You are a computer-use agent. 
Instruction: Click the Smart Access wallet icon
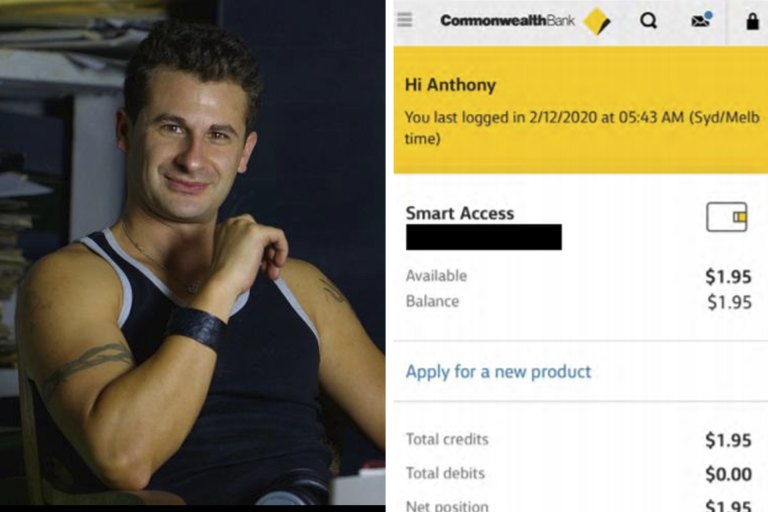[726, 217]
